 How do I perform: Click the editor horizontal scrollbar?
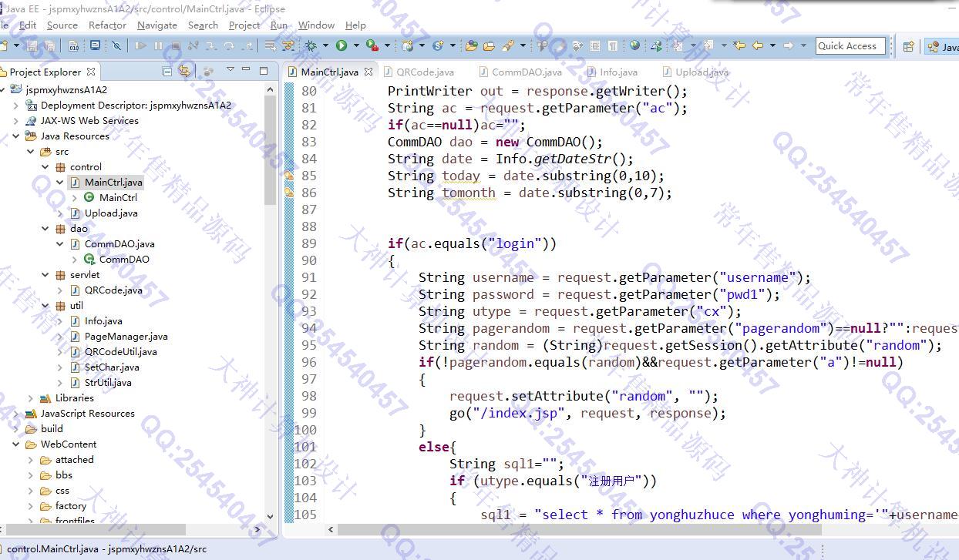(578, 529)
